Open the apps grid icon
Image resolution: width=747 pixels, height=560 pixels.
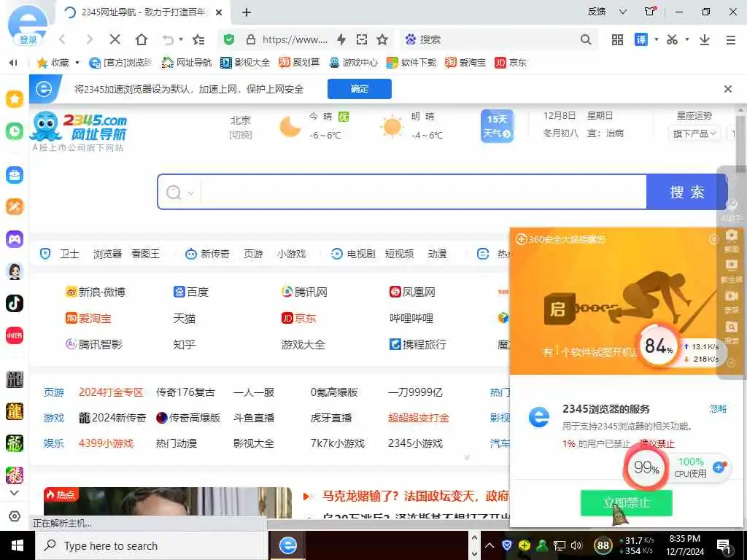point(617,39)
